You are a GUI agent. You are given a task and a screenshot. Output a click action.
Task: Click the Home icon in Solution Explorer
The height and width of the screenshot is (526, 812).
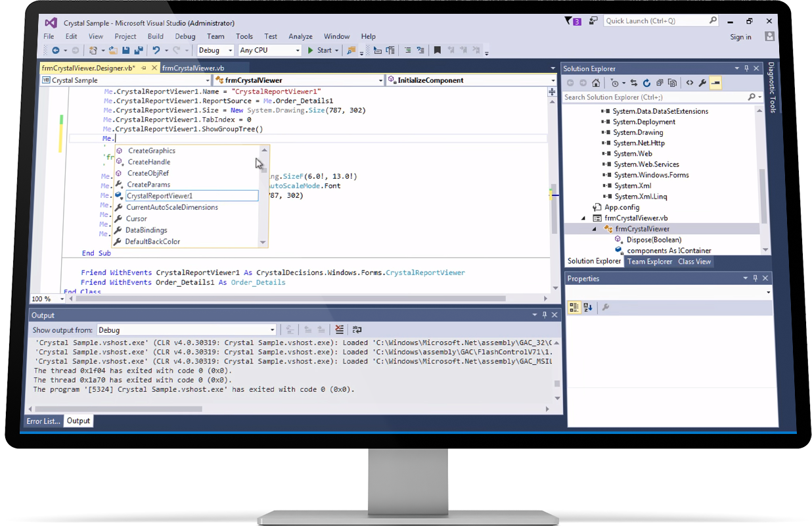596,83
